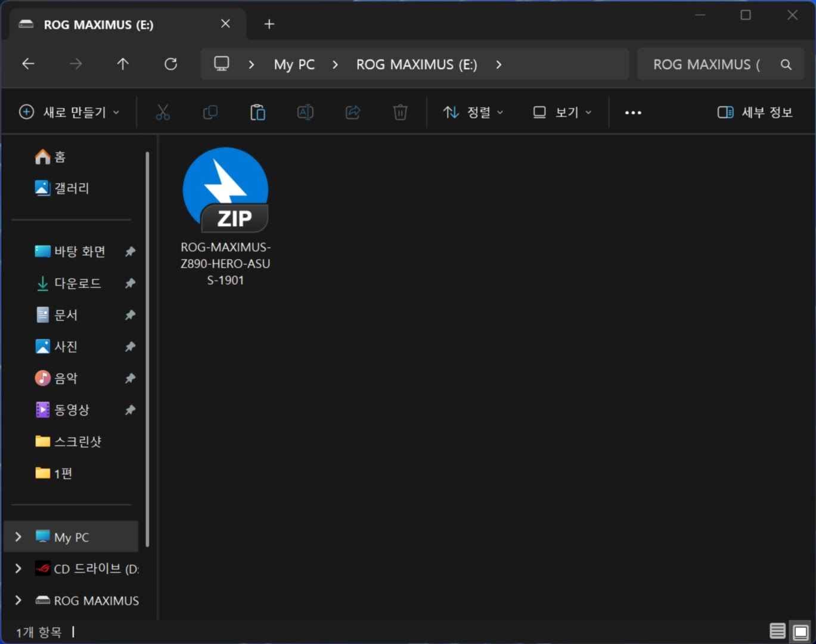Screen dimensions: 816x644
Task: Click the Delete trash icon
Action: tap(401, 112)
